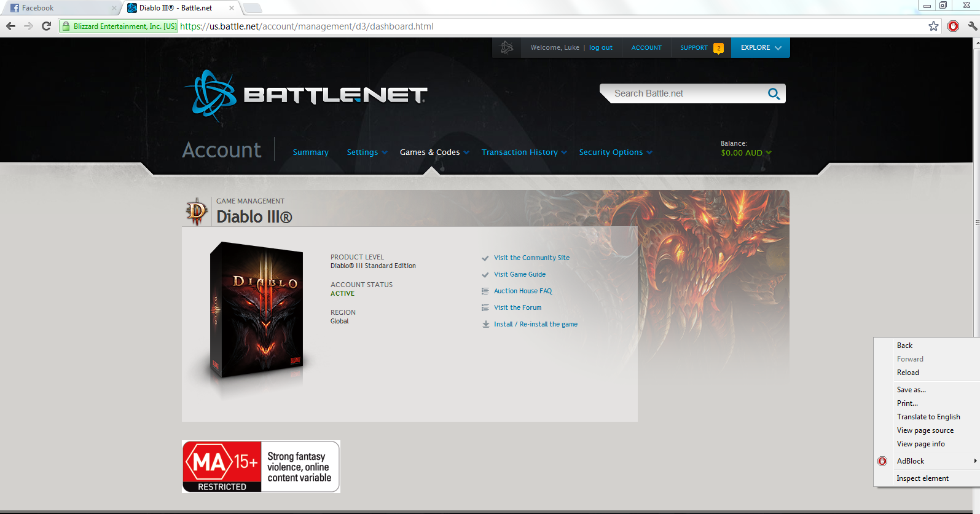Click the Diablo III Standard Edition text

point(373,266)
